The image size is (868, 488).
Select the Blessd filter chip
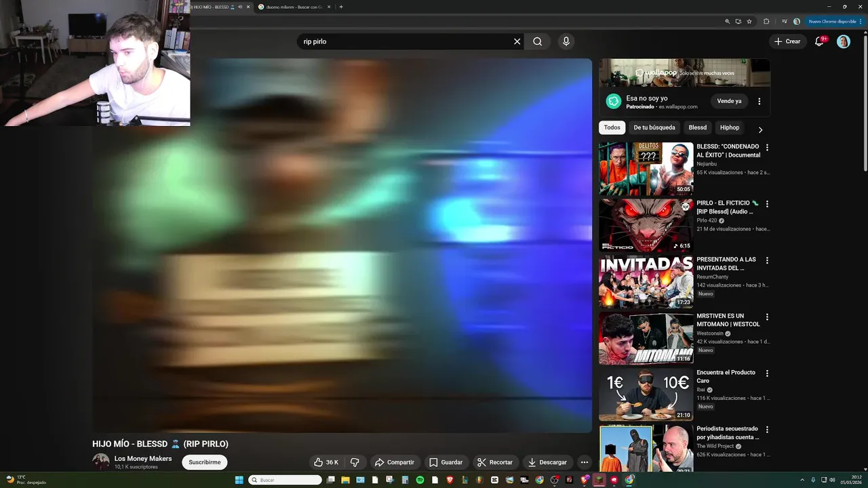(697, 127)
